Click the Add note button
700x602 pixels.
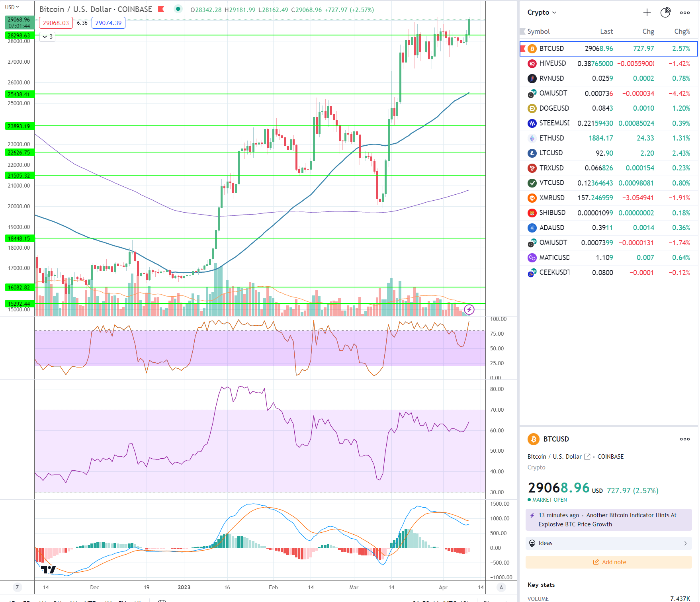click(608, 562)
